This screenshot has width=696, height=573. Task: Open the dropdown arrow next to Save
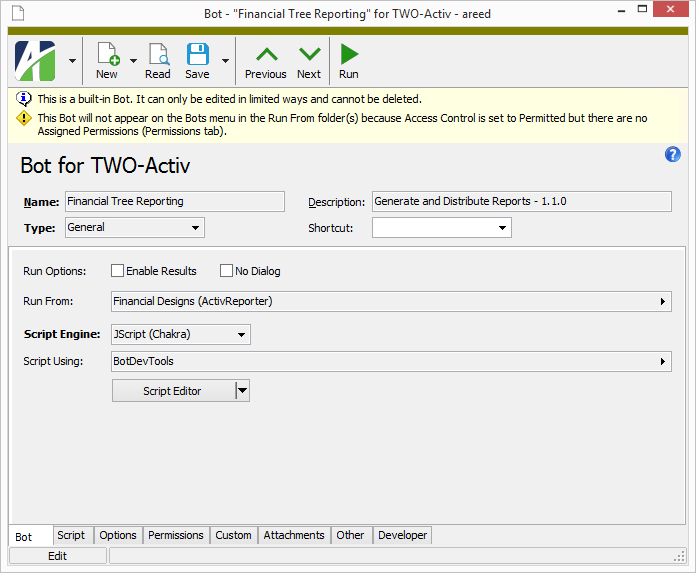coord(225,61)
